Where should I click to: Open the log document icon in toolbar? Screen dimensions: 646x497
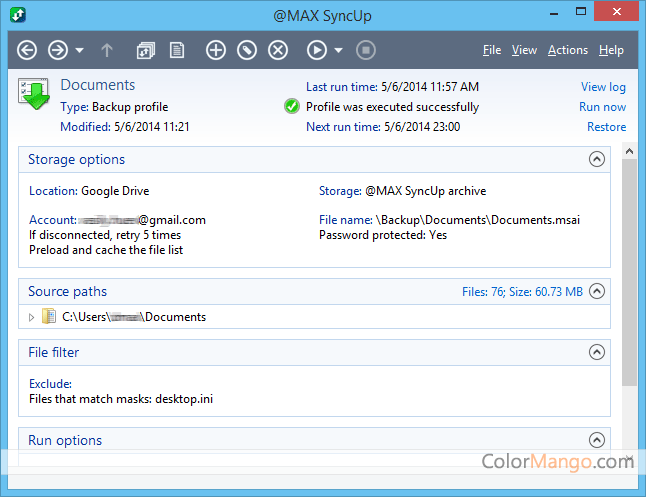point(177,50)
